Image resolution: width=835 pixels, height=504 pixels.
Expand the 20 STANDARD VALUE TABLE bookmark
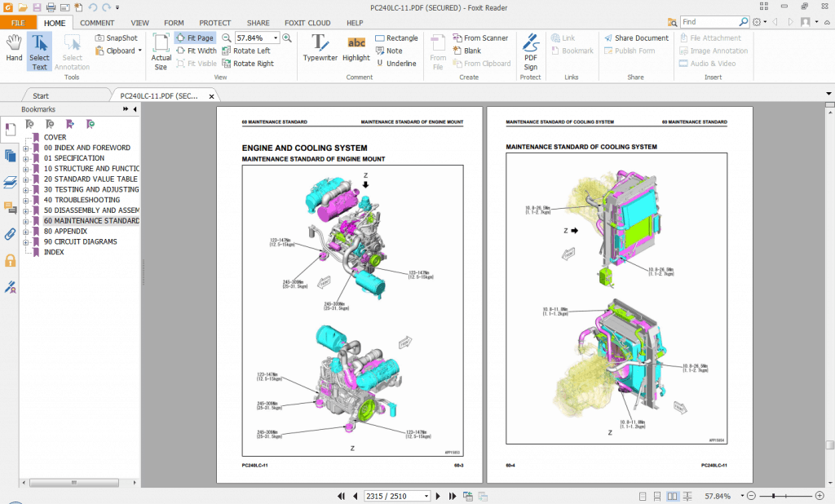point(25,179)
